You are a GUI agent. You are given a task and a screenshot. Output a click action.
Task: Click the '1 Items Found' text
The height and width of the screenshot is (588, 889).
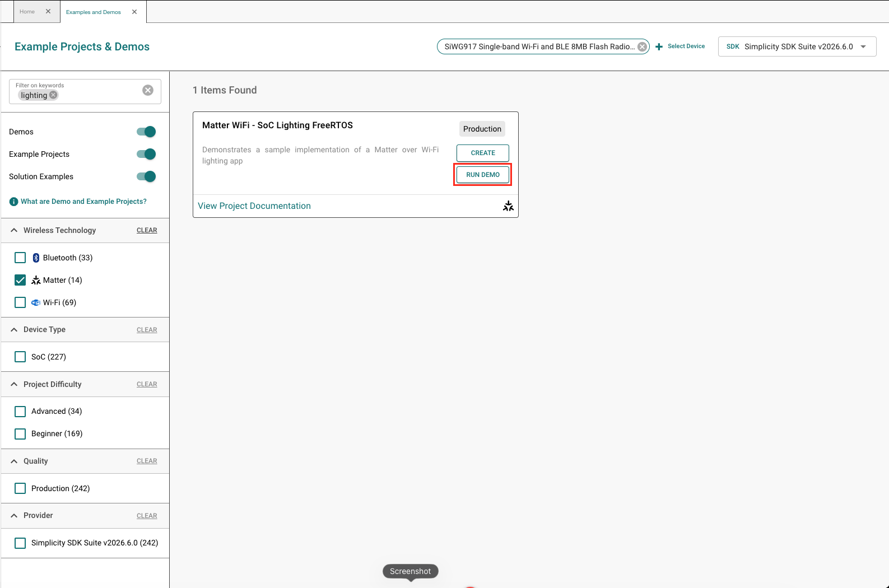tap(225, 90)
